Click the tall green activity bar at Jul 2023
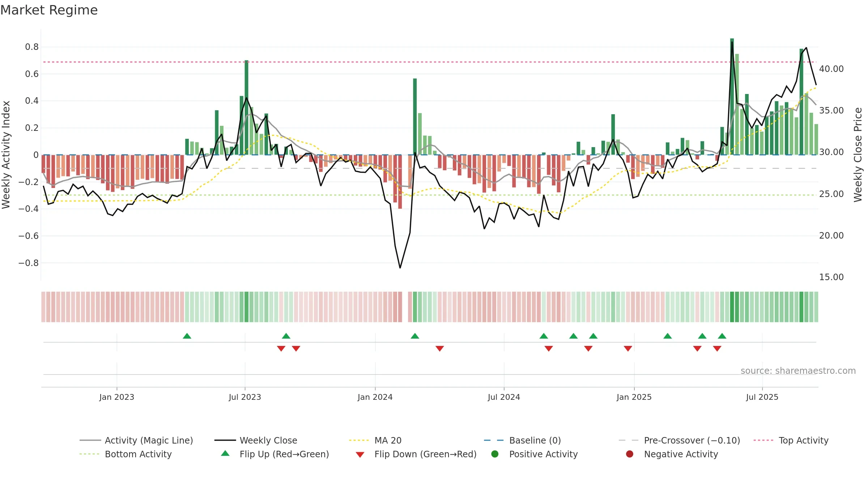868x488 pixels. [x=246, y=107]
